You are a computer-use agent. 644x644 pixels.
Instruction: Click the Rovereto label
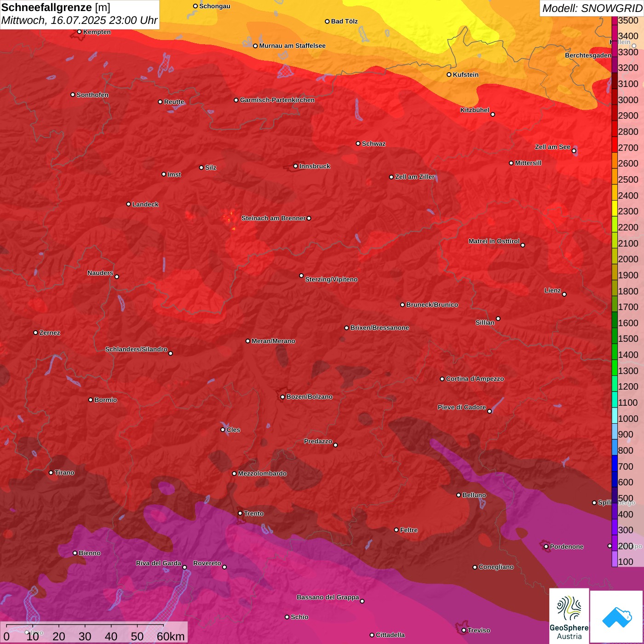point(207,563)
